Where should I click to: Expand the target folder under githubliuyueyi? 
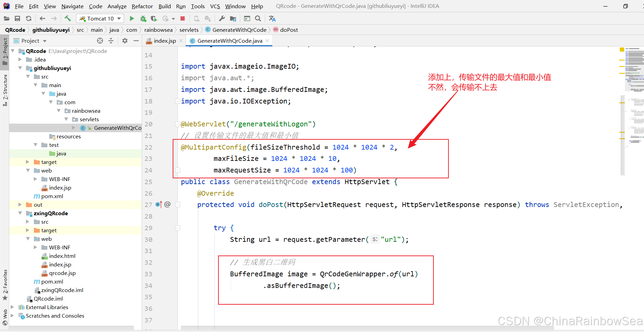click(x=28, y=162)
